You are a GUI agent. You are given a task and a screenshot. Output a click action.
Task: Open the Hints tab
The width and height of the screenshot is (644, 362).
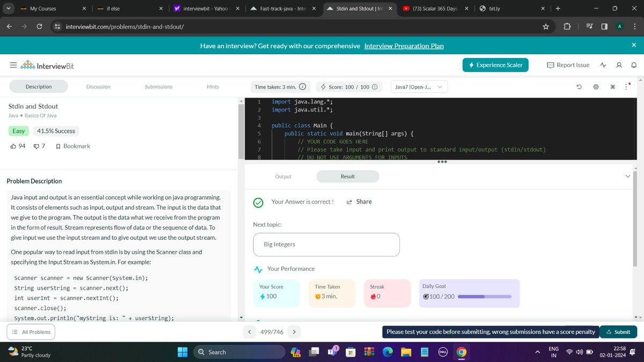[213, 86]
